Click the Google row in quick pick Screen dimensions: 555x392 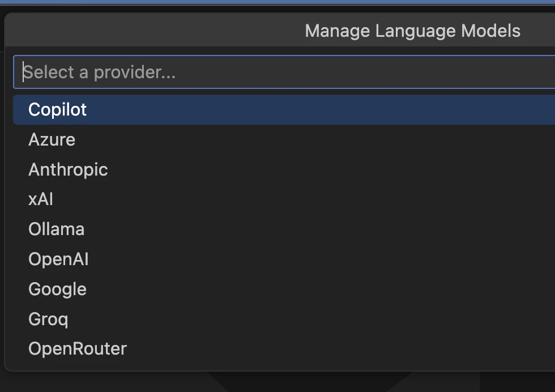click(x=58, y=289)
